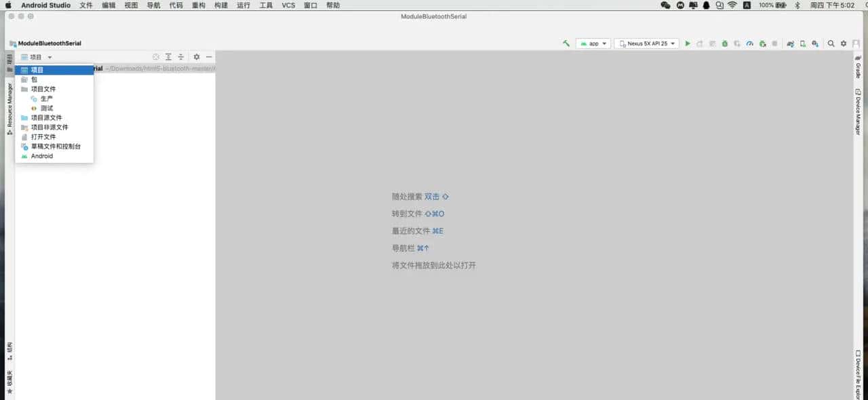Open the Nexus 5X API 25 device dropdown
868x400 pixels.
tap(646, 43)
